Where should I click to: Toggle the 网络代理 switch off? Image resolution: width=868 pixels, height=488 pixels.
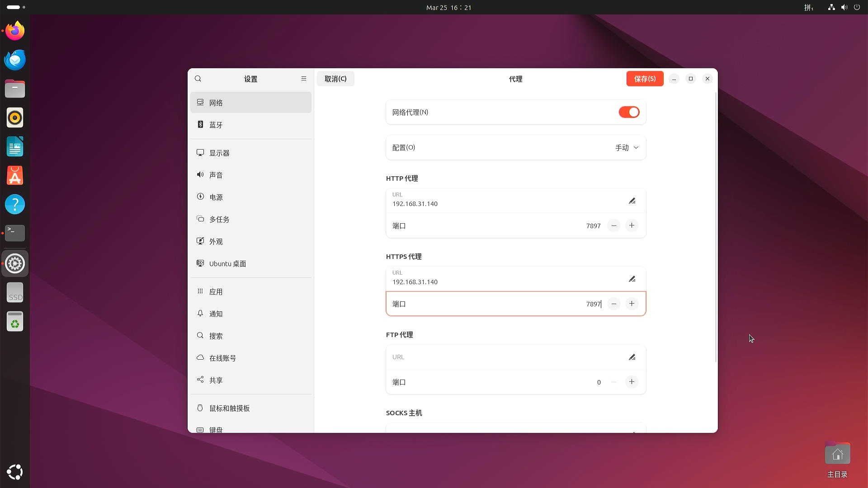(629, 112)
